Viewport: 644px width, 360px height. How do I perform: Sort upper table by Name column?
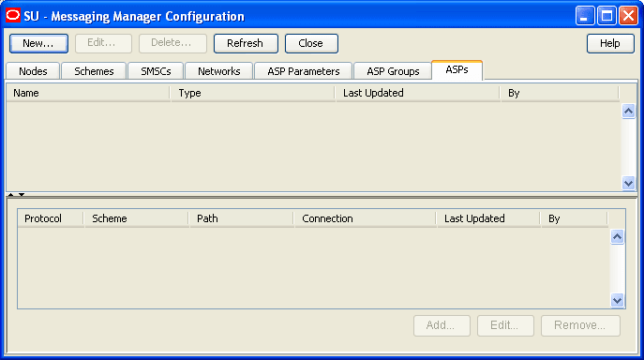pos(88,93)
